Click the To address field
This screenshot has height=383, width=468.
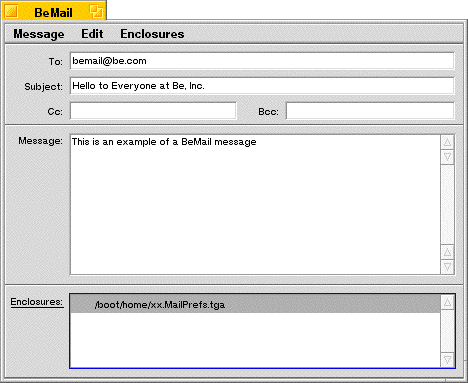tap(262, 61)
